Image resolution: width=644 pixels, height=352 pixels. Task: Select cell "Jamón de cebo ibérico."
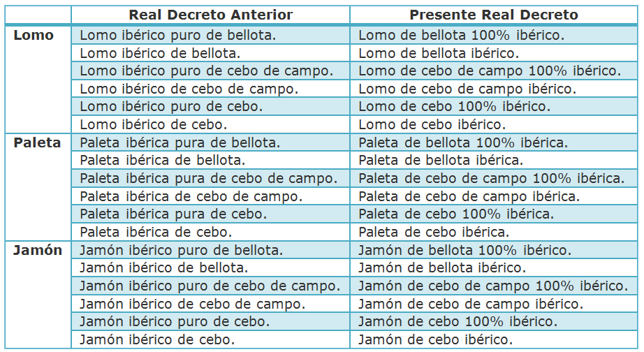(436, 340)
